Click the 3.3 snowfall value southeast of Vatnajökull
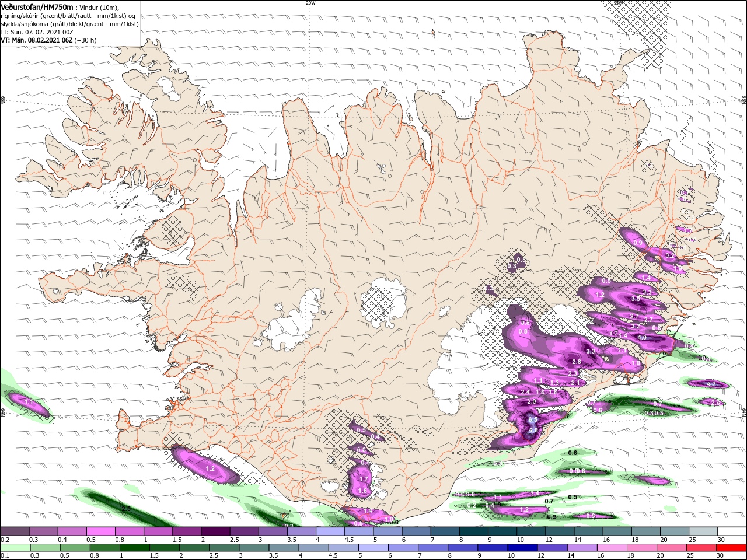747x560 pixels. coord(590,351)
